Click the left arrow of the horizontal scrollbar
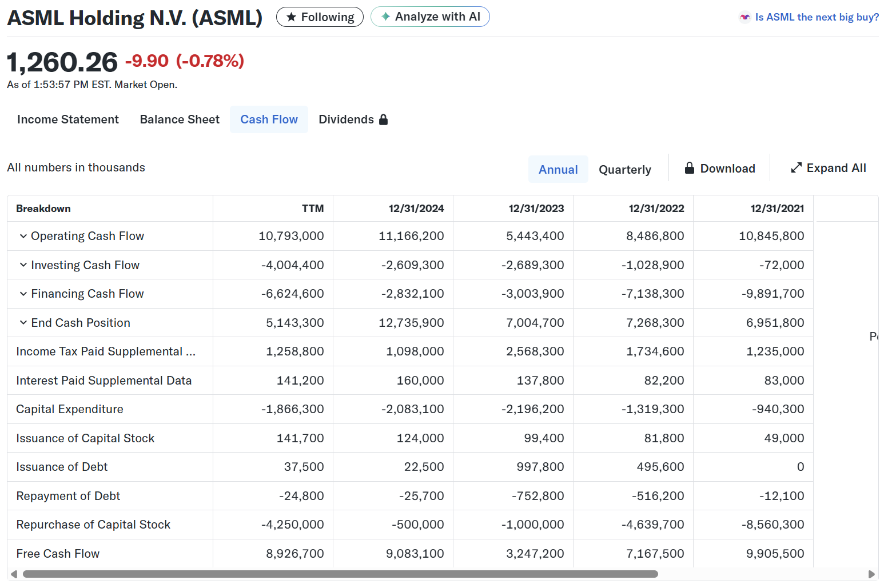This screenshot has height=588, width=896. pos(14,574)
